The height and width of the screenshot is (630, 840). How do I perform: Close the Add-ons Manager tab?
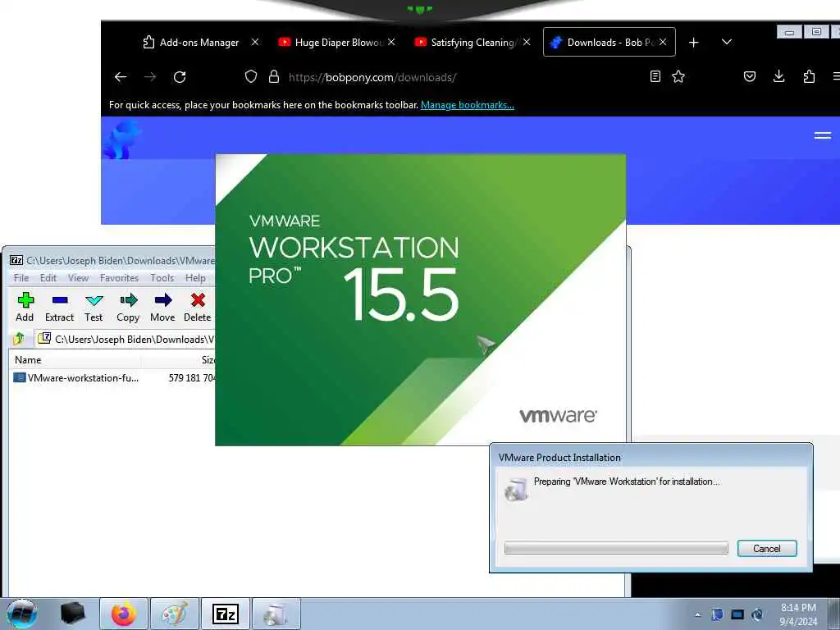tap(255, 42)
